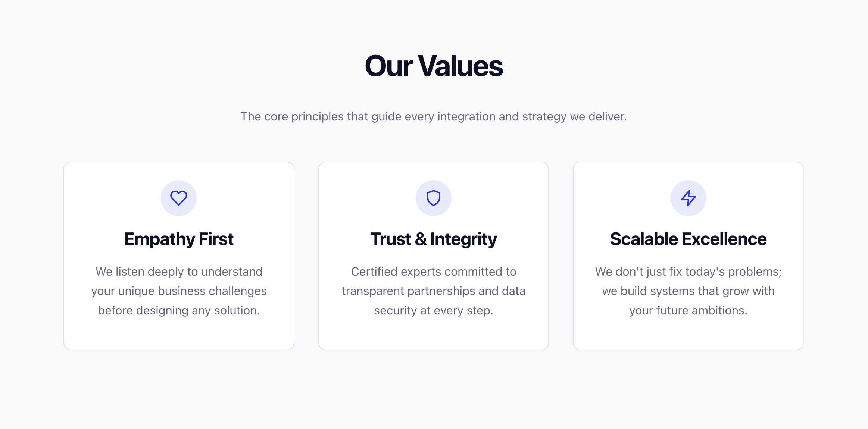868x429 pixels.
Task: Click the line "before designing any solution."
Action: pyautogui.click(x=179, y=310)
